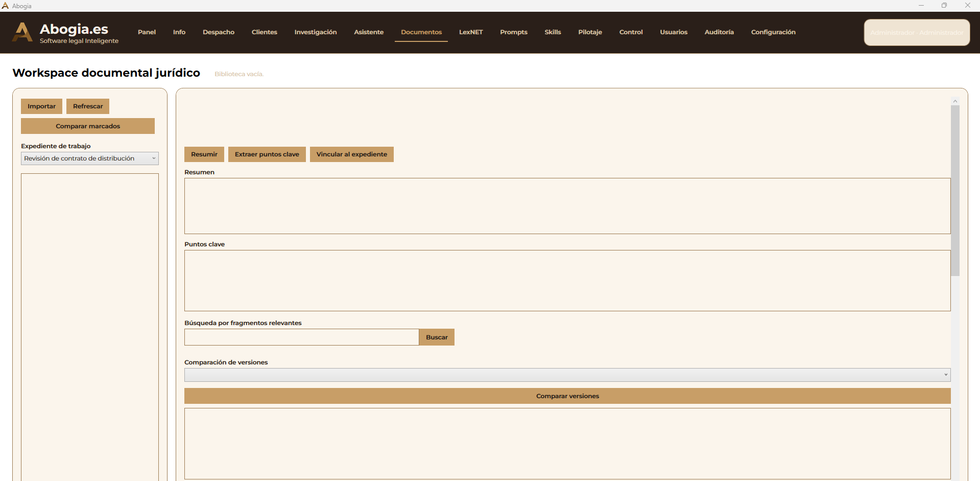The image size is (980, 481).
Task: Click the Abogia.es logo icon
Action: click(22, 32)
